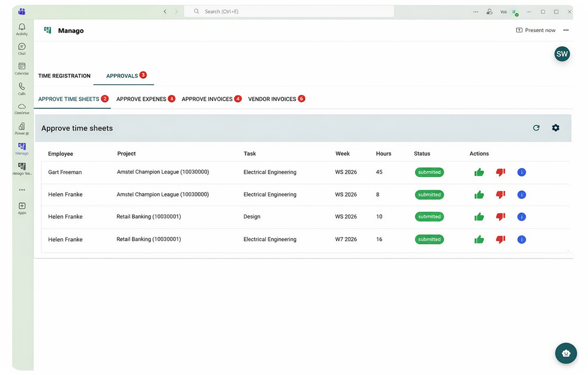This screenshot has height=375, width=588.
Task: Open time sheets settings gear
Action: click(555, 128)
